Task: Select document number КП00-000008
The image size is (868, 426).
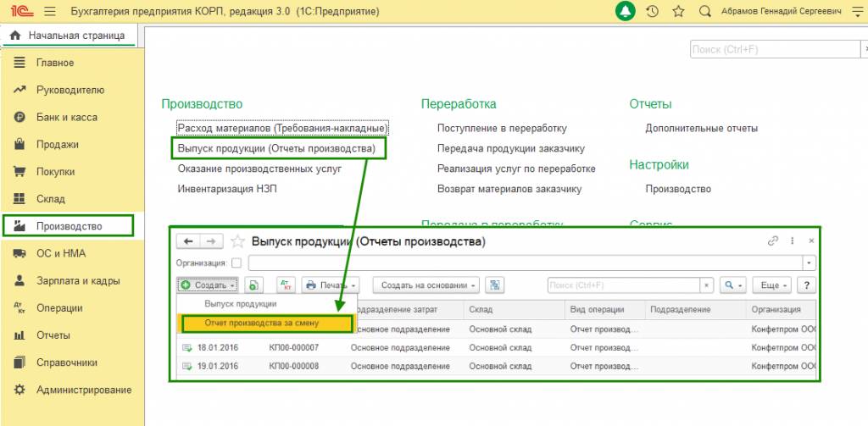Action: (294, 366)
